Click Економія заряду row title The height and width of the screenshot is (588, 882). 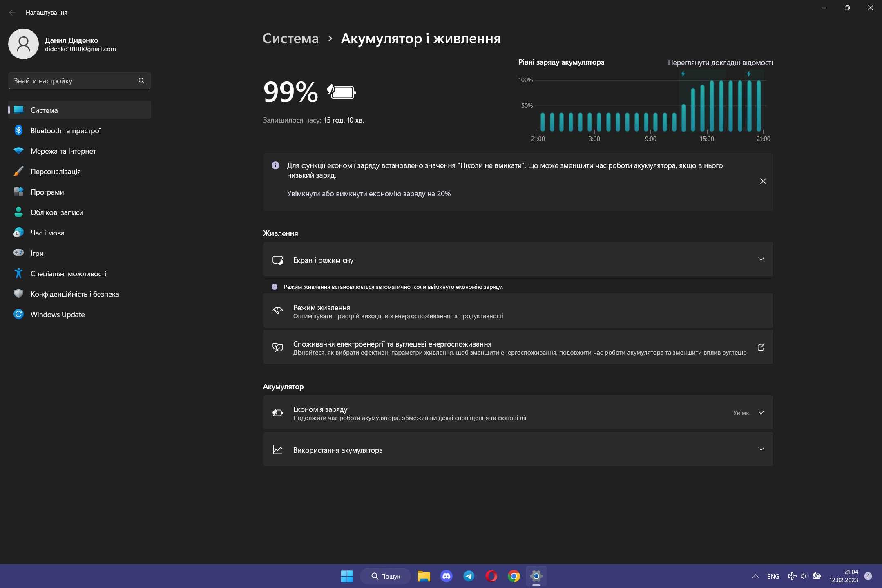(320, 409)
